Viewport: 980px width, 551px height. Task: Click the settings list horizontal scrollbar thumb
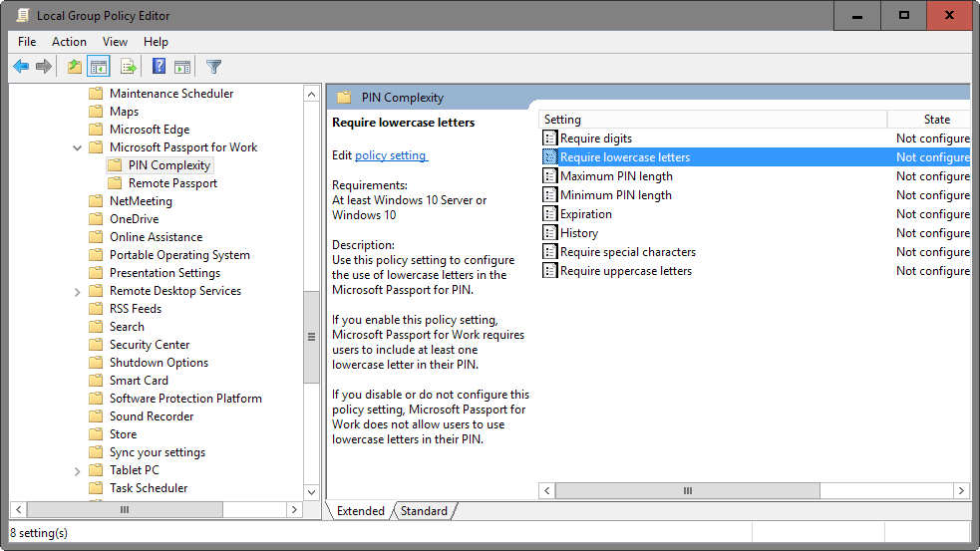point(687,491)
